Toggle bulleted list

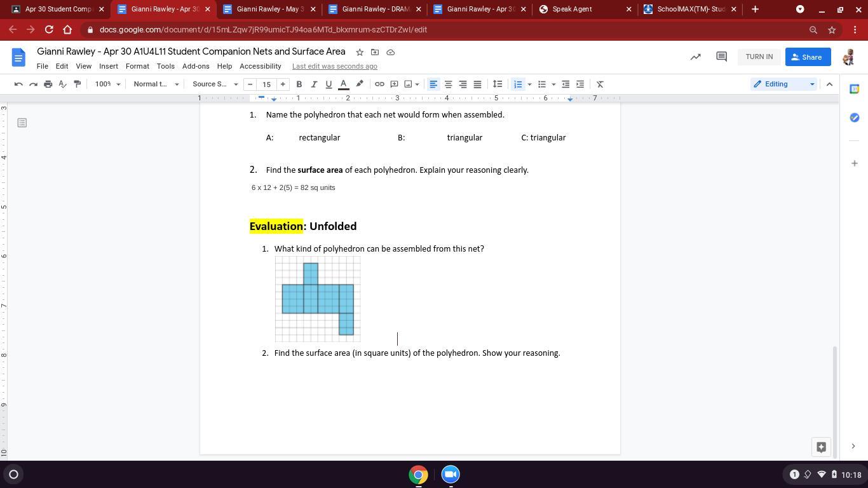coord(542,84)
